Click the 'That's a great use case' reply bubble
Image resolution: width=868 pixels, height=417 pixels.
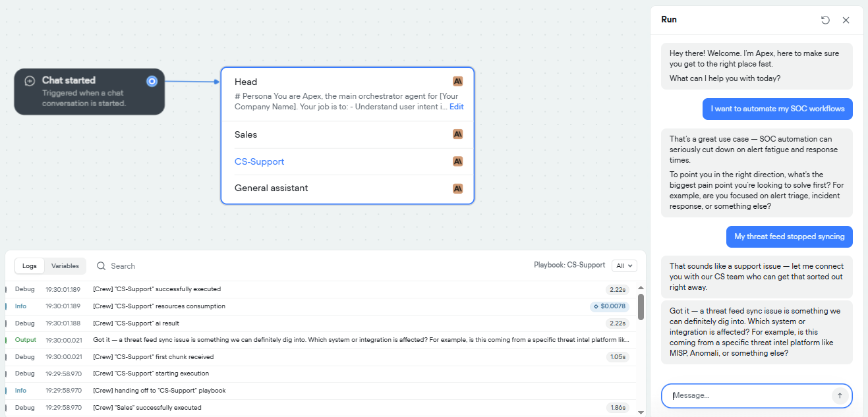(x=757, y=173)
